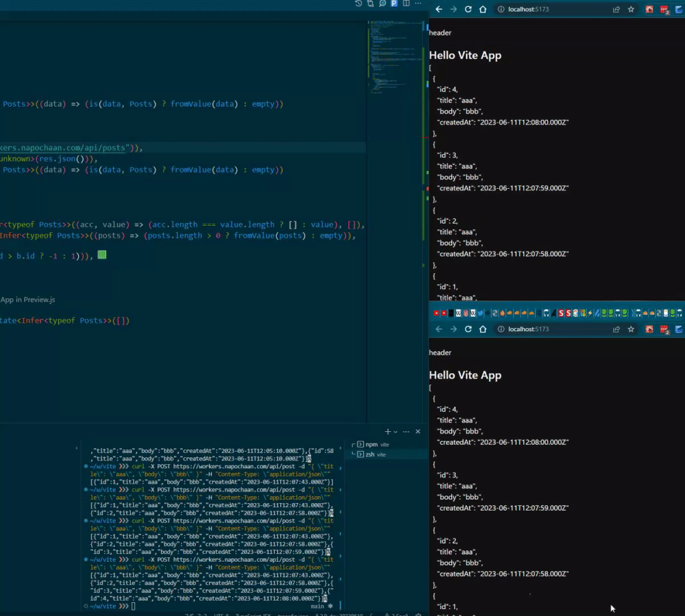Click 'acc.length' in the reduce code line
The height and width of the screenshot is (616, 685).
tap(175, 224)
